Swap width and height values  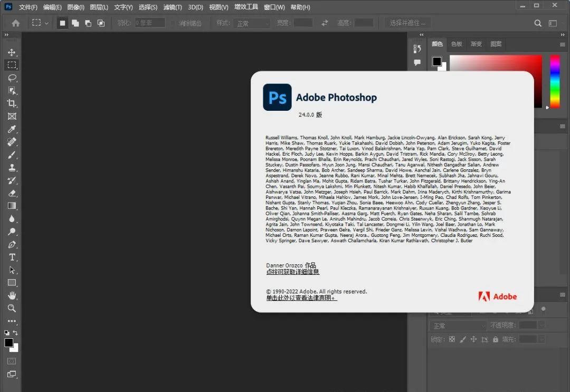[x=325, y=23]
